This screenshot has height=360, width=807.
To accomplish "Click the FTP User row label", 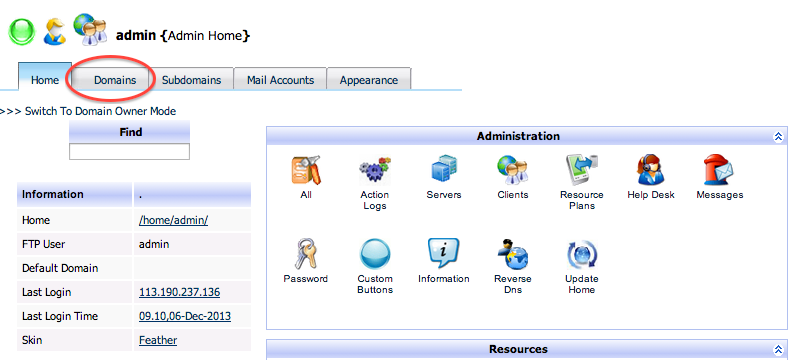I will 44,244.
